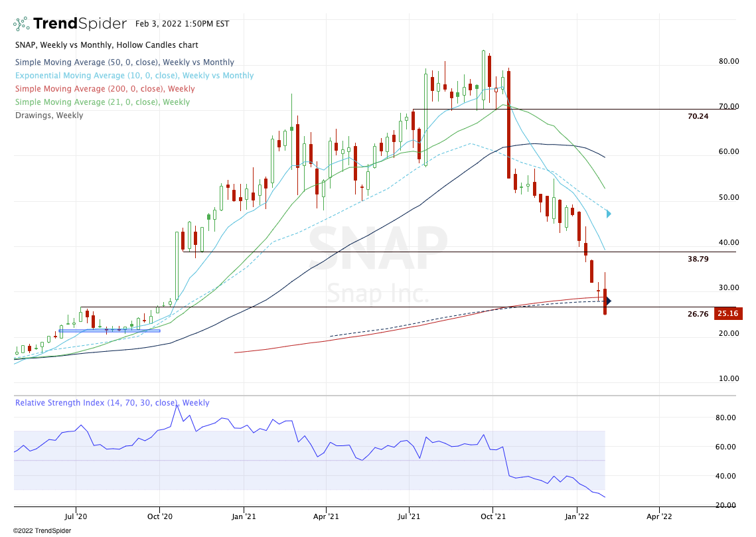Click the dark navy SMA arrow marker
Viewport: 756px width, 537px height.
click(x=609, y=301)
